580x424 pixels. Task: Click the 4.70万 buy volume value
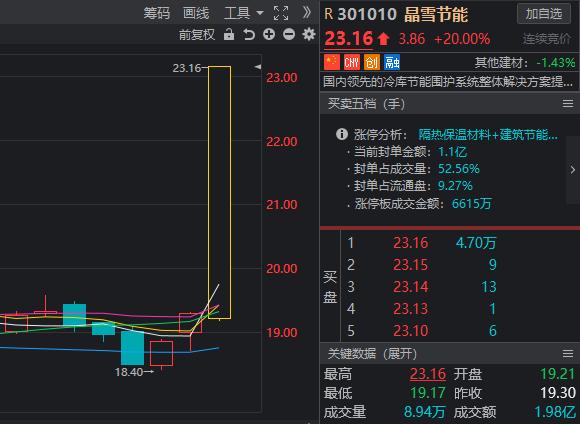[x=476, y=243]
